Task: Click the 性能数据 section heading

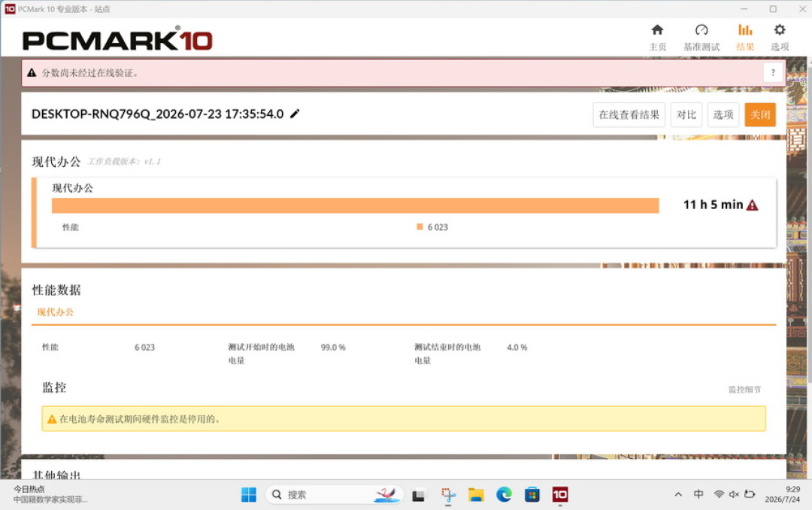Action: [x=56, y=290]
